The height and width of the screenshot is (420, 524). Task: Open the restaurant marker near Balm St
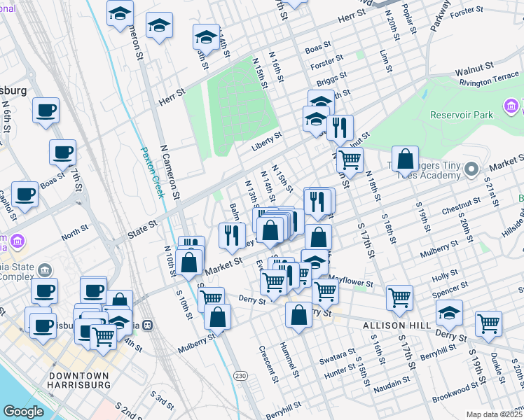(x=233, y=237)
